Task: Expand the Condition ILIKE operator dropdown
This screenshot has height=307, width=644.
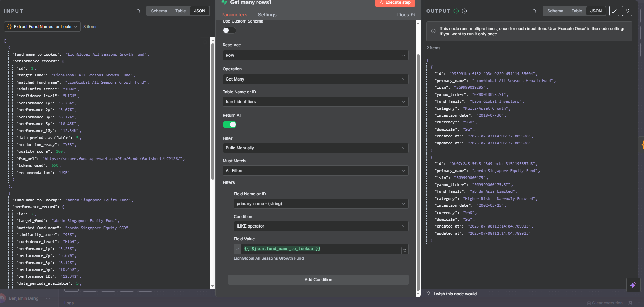Action: click(x=321, y=226)
